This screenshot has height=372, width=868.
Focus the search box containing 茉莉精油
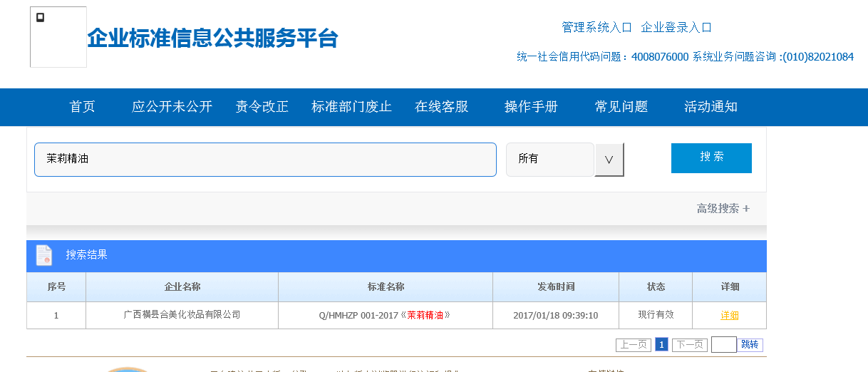coord(265,160)
